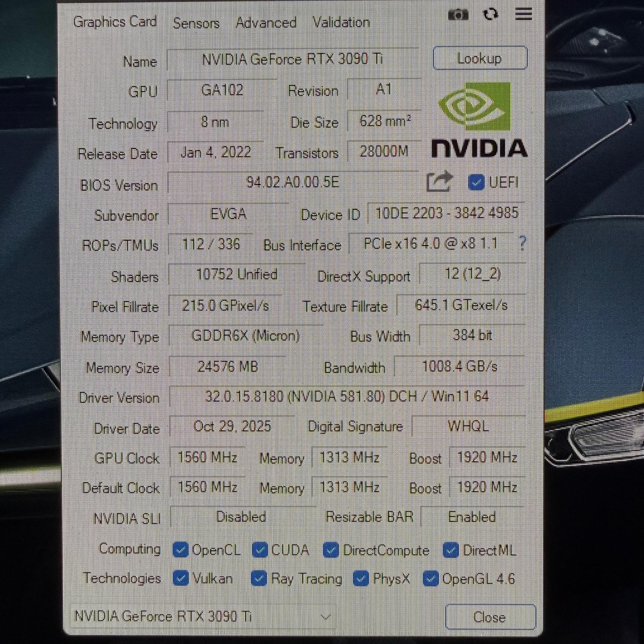The height and width of the screenshot is (644, 644).
Task: Switch to the Validation tab
Action: [341, 22]
